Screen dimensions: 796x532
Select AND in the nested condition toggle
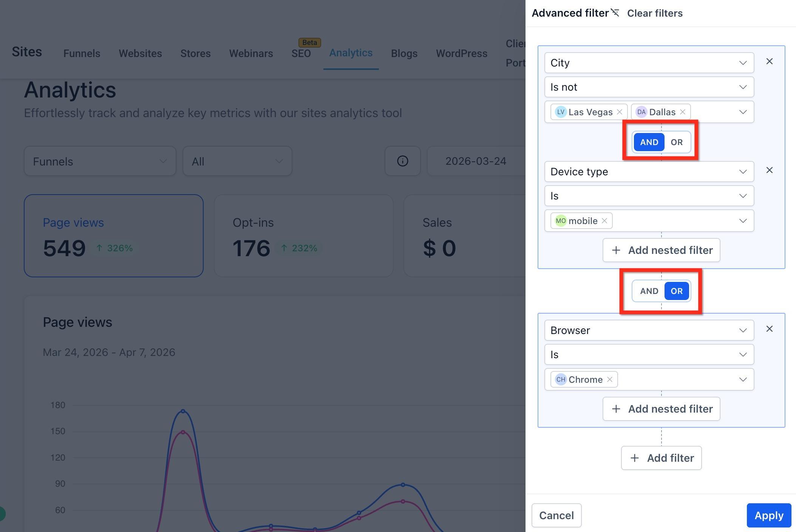point(649,142)
